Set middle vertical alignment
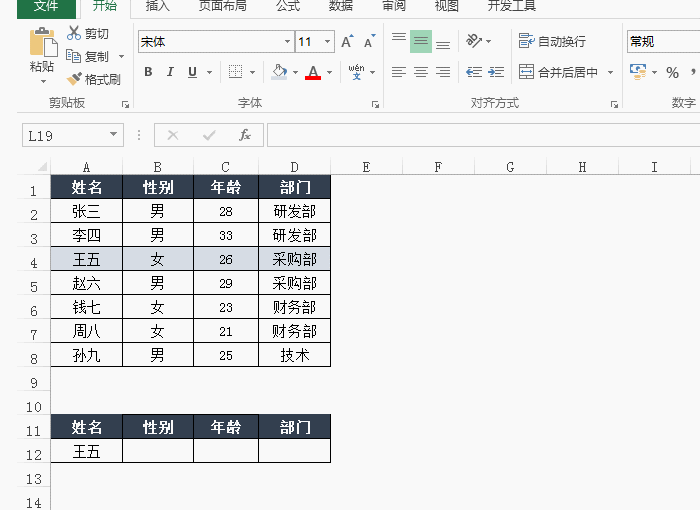Viewport: 700px width, 510px height. point(421,42)
